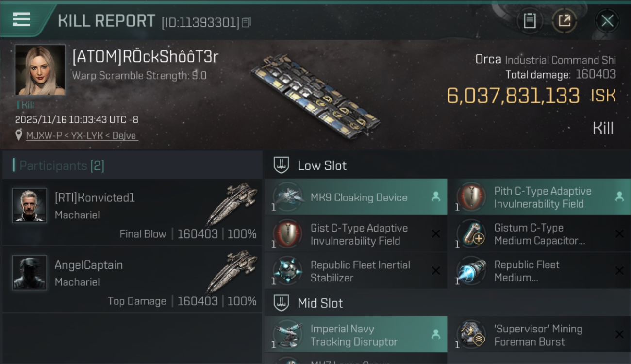Copy the kill report ID

(246, 22)
